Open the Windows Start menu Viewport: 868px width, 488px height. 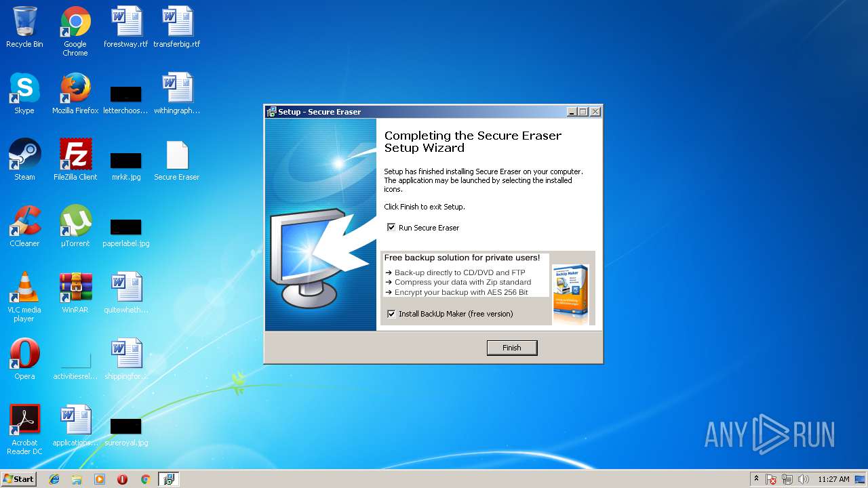pyautogui.click(x=19, y=479)
